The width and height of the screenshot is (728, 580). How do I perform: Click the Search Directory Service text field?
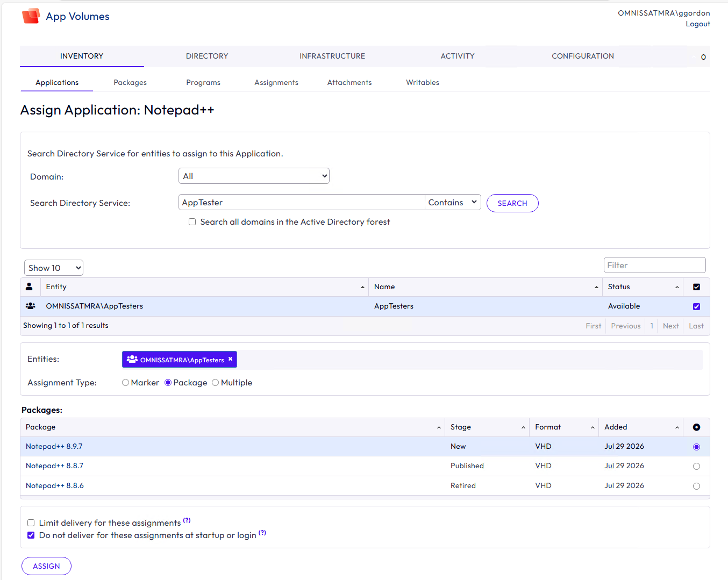302,202
